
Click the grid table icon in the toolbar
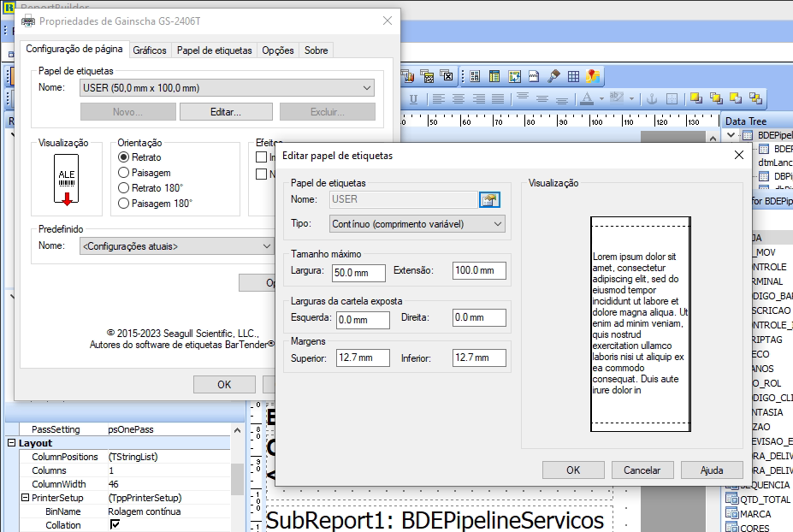click(x=573, y=76)
